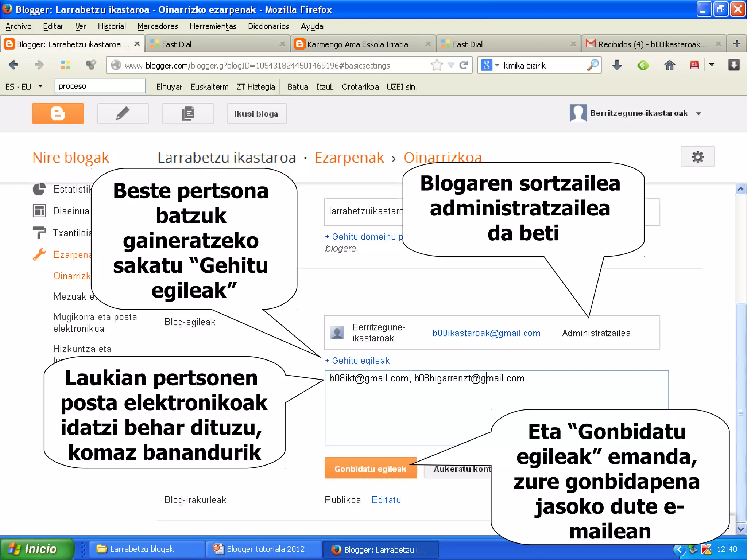Click the Gonbidatu egileak button
747x560 pixels.
(371, 468)
